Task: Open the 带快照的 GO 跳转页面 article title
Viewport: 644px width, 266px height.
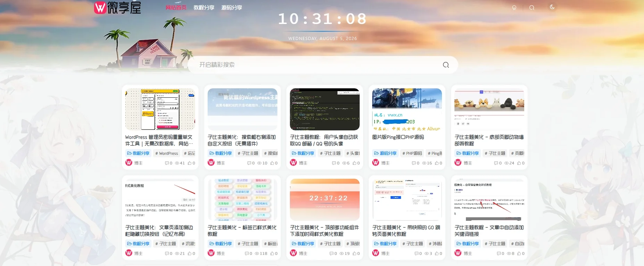Action: pos(406,231)
